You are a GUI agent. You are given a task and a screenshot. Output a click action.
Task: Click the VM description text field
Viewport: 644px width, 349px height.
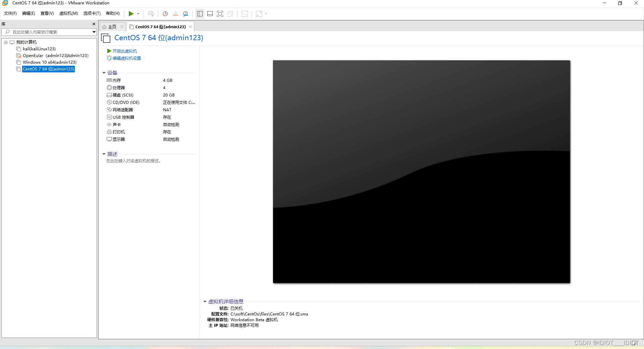pyautogui.click(x=134, y=161)
